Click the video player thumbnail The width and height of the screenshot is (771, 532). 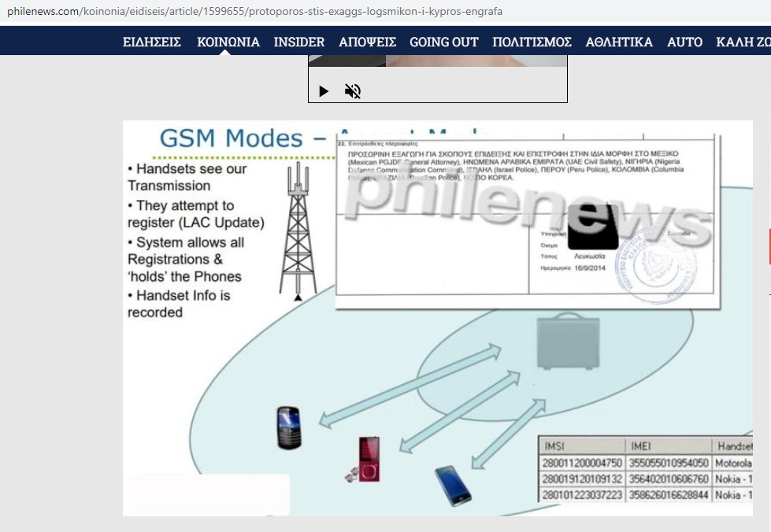click(438, 61)
